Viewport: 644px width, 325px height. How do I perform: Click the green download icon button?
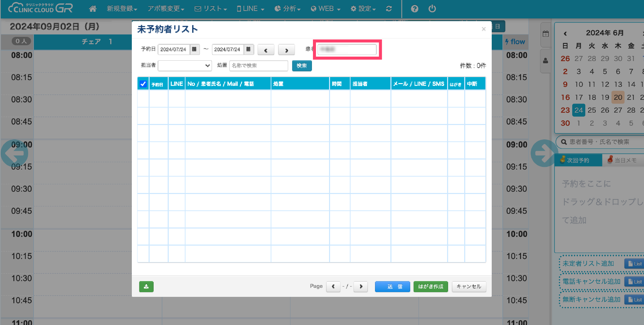coord(146,286)
